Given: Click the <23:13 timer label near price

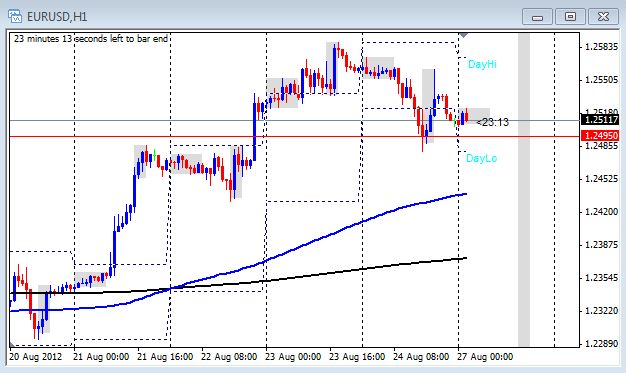Looking at the screenshot, I should tap(493, 122).
